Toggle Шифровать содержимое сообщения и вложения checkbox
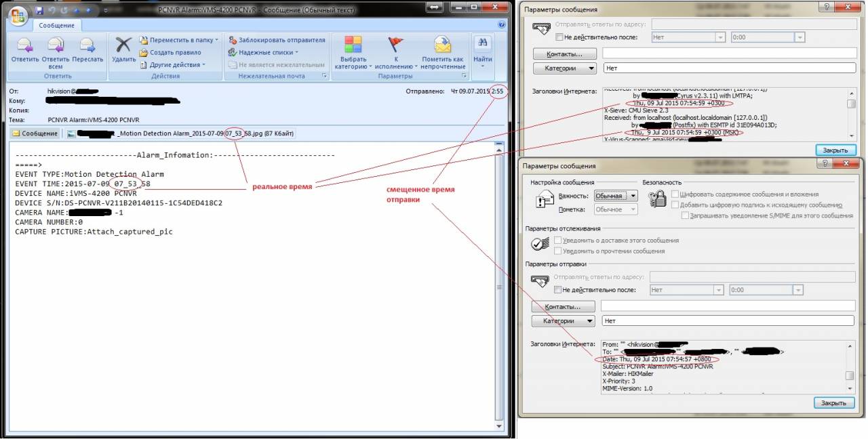The width and height of the screenshot is (868, 439). [x=675, y=194]
